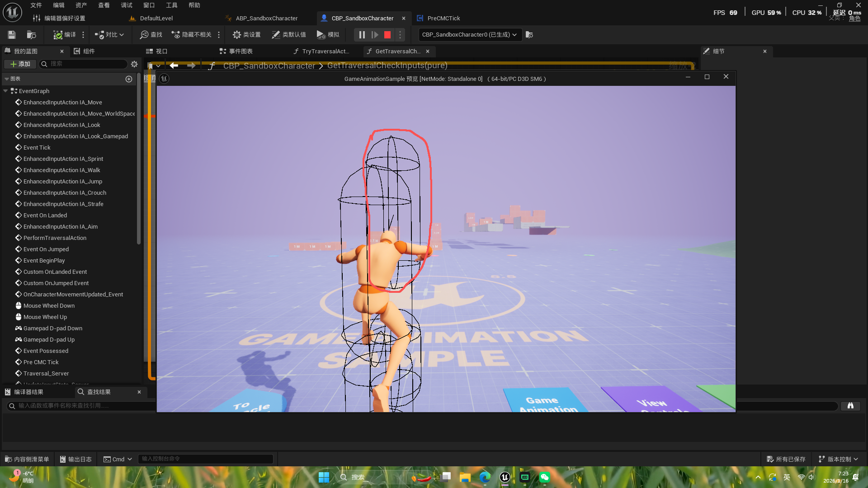
Task: Click the Browse to asset icon
Action: (31, 35)
